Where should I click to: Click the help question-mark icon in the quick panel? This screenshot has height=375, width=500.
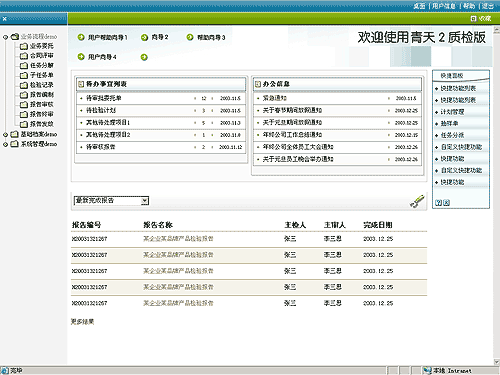point(439,203)
